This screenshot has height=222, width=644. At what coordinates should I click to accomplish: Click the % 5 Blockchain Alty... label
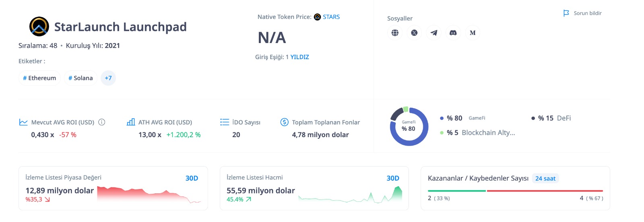(481, 133)
